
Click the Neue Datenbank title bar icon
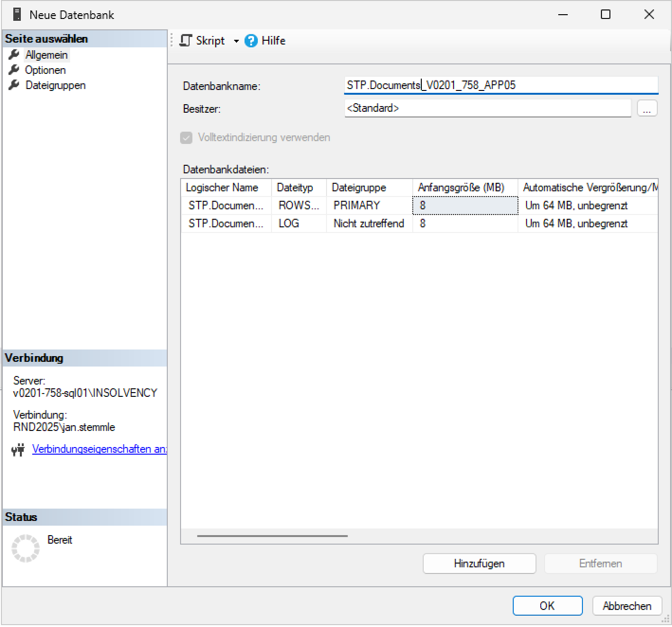[x=17, y=15]
